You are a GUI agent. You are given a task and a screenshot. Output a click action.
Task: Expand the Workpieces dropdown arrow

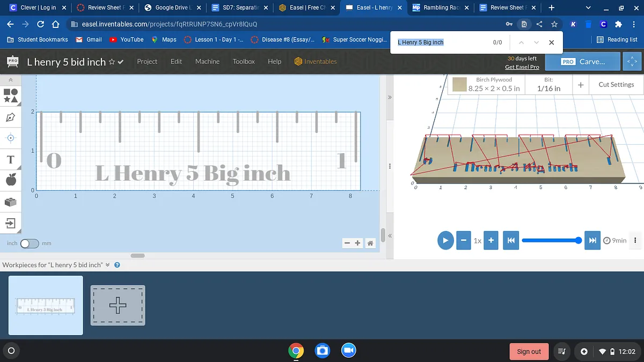(107, 265)
